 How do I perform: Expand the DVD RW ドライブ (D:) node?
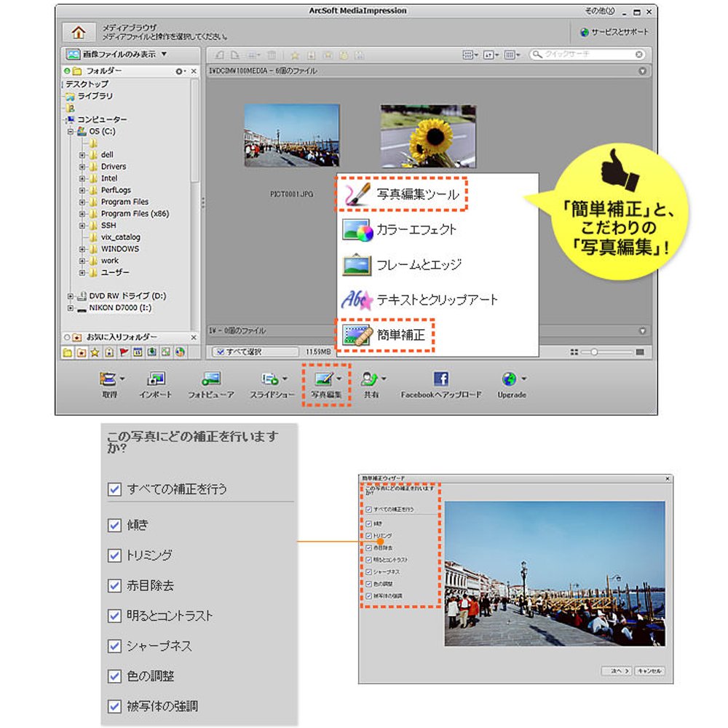[71, 296]
